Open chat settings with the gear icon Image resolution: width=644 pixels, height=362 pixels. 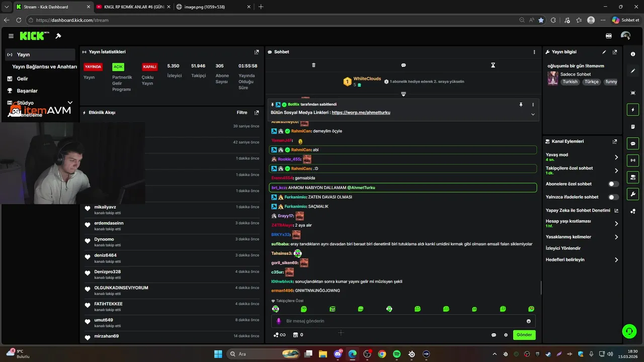(x=506, y=335)
